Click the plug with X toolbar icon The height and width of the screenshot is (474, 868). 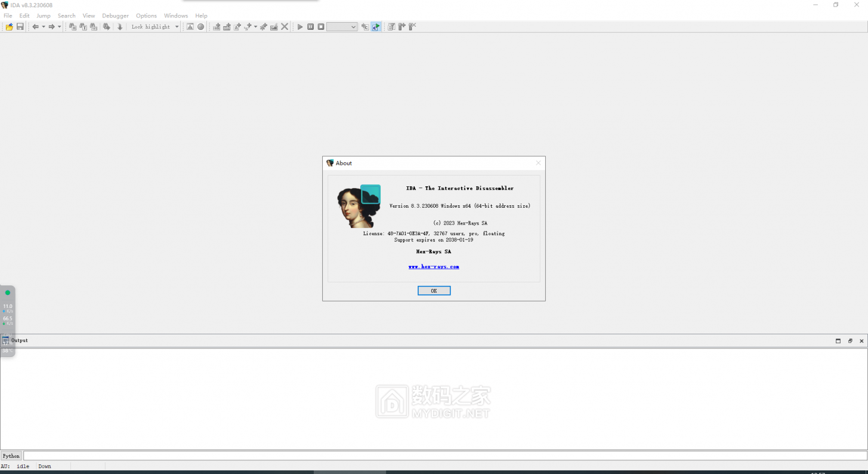click(412, 27)
